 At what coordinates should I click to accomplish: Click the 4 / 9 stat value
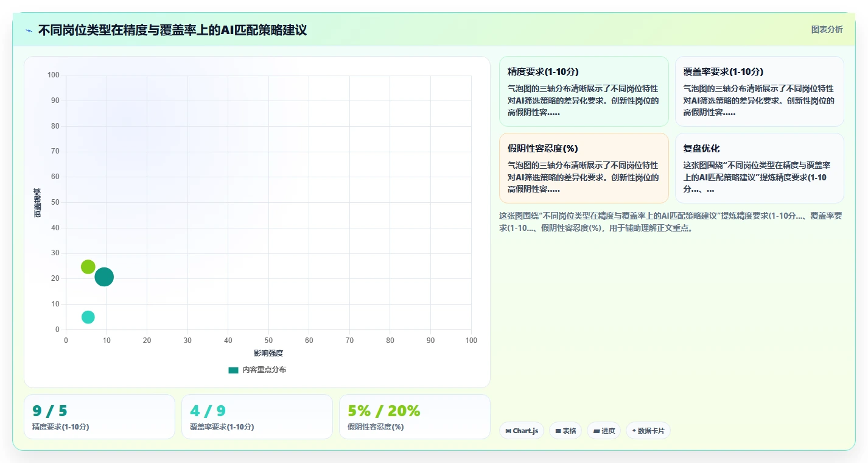click(208, 411)
